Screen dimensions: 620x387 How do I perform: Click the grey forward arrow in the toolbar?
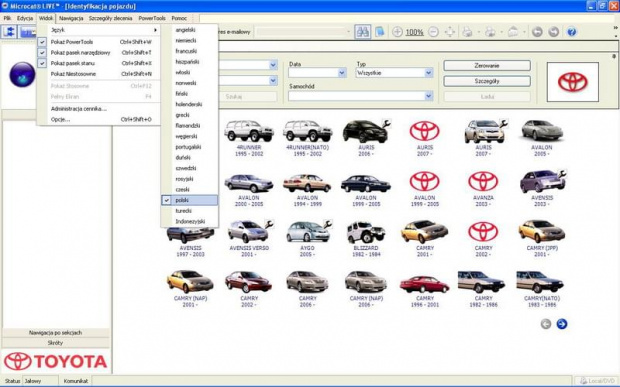tap(554, 32)
